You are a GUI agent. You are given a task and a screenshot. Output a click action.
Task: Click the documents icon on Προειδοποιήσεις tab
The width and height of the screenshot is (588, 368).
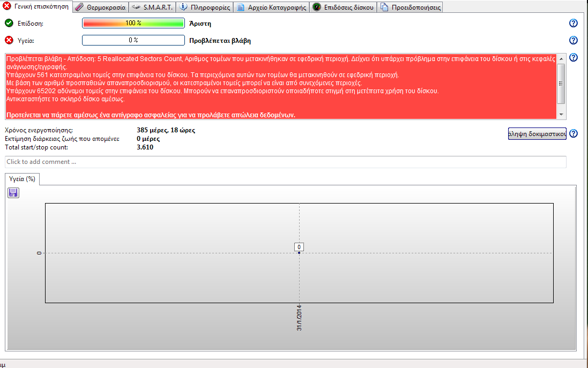coord(384,7)
